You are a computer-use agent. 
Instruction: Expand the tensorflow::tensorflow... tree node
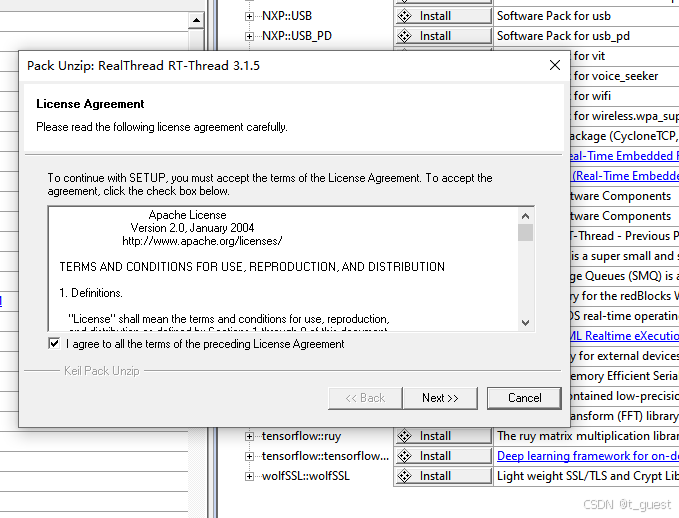[249, 456]
